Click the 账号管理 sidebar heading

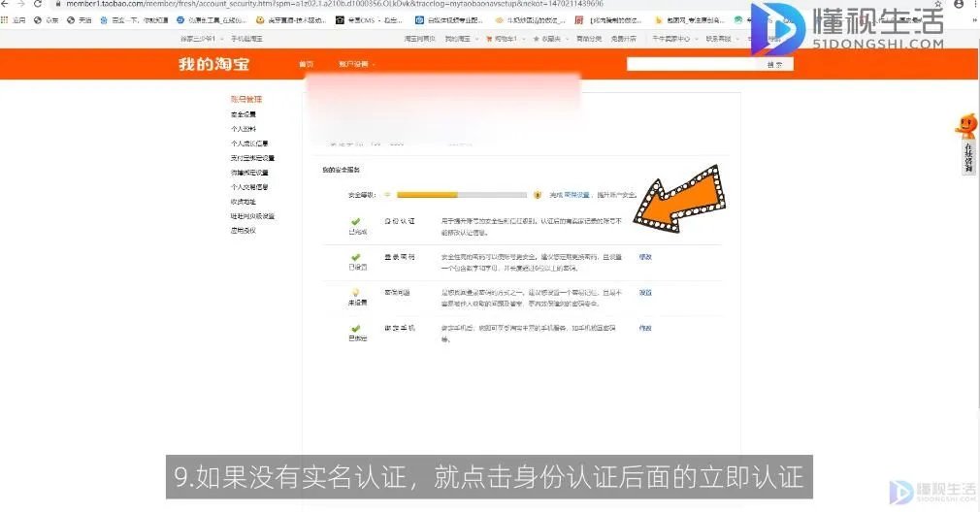[x=246, y=99]
